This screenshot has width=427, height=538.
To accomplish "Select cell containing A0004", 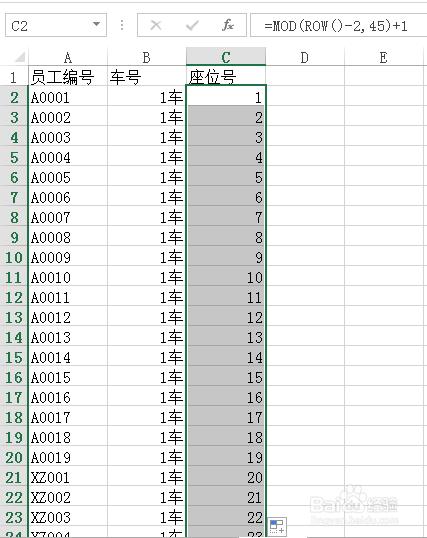I will click(x=68, y=157).
